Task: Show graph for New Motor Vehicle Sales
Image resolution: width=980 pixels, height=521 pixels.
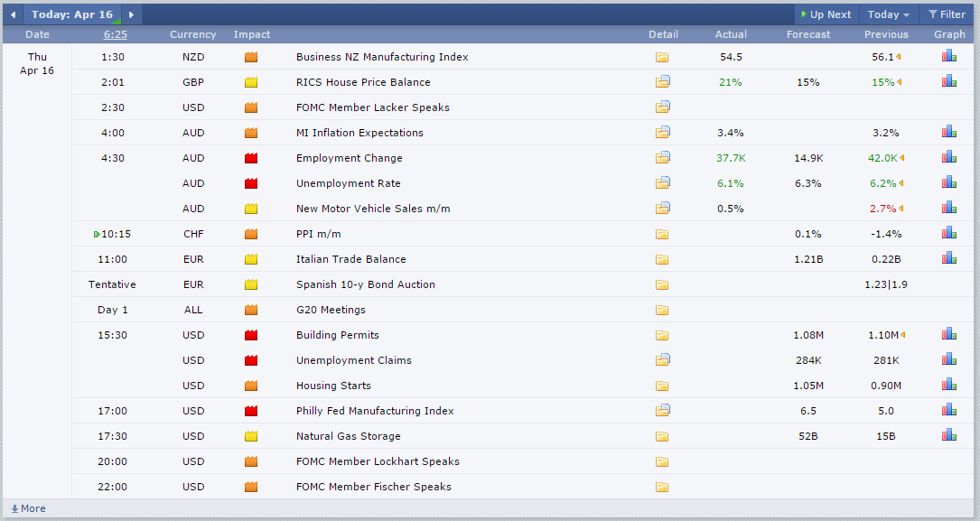Action: click(948, 208)
